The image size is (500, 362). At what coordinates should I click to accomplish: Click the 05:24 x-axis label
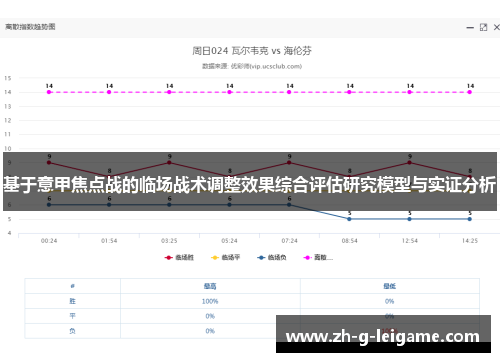coord(229,241)
